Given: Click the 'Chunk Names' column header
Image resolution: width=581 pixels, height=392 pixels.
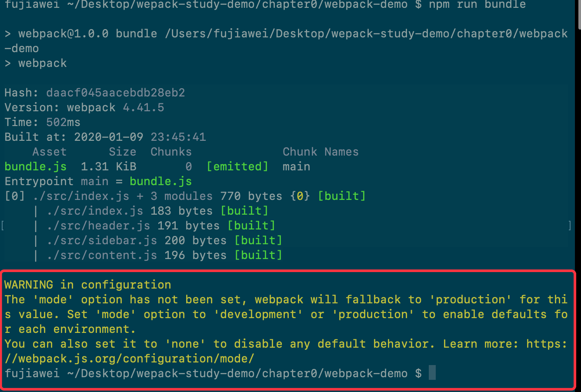Looking at the screenshot, I should coord(321,152).
